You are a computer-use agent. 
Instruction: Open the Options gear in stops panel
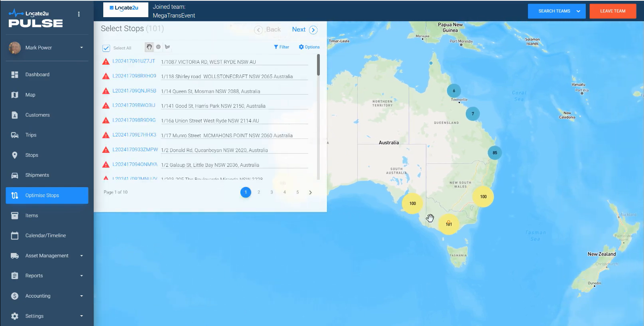pos(309,47)
